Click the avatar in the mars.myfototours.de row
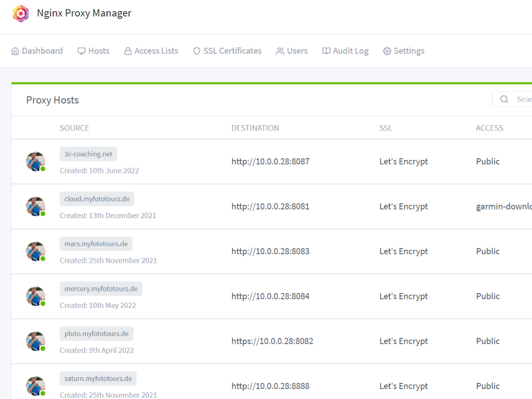Viewport: 532px width, 399px height. click(36, 251)
